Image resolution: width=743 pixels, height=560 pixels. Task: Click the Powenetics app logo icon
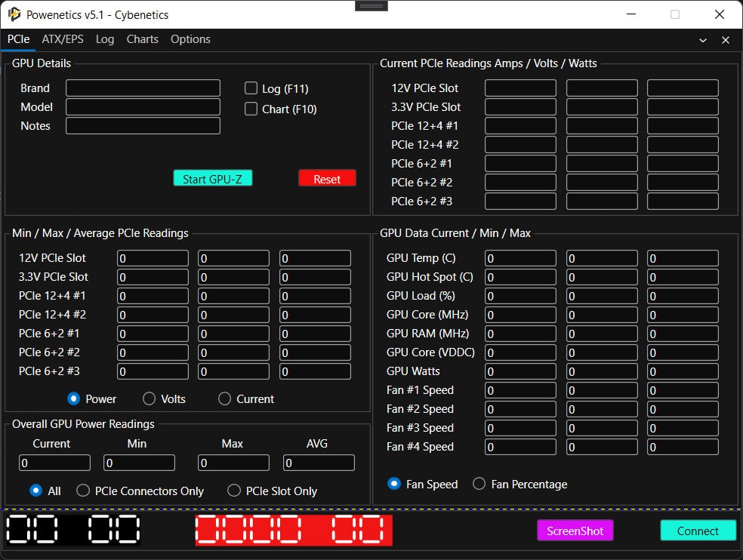coord(14,14)
